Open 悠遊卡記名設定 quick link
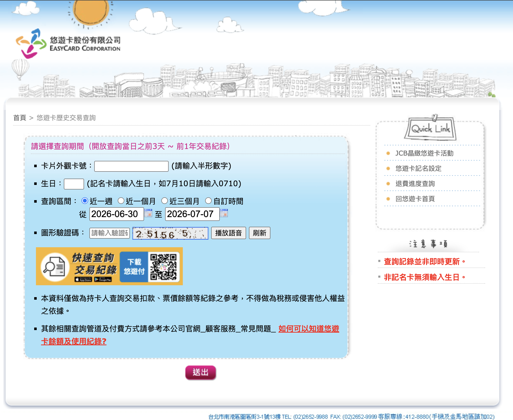 point(418,168)
